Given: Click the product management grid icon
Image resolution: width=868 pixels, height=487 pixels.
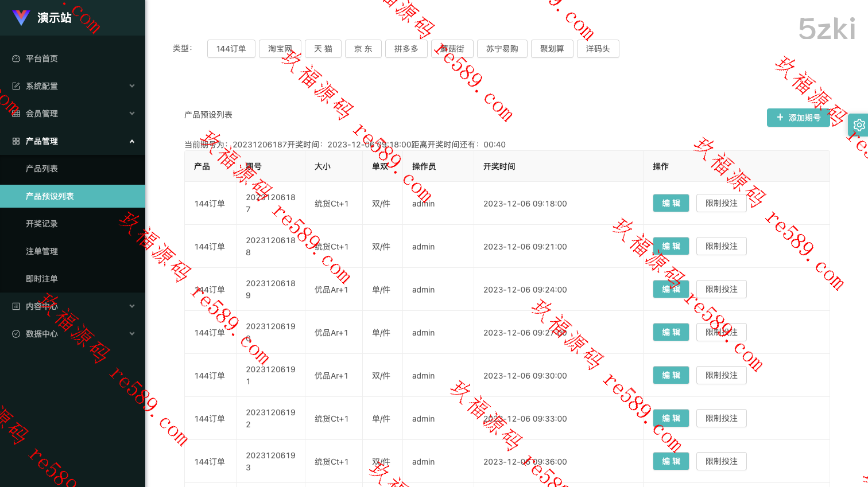Looking at the screenshot, I should tap(16, 141).
